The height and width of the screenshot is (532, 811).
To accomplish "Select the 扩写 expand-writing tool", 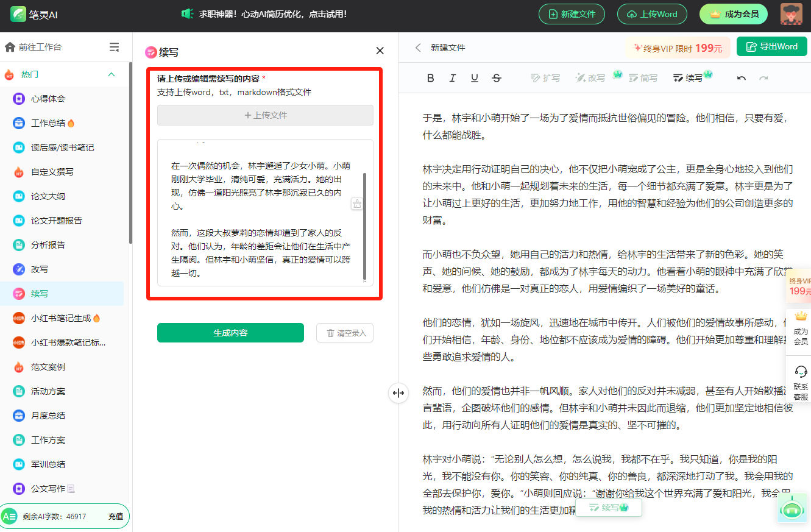I will pyautogui.click(x=545, y=78).
